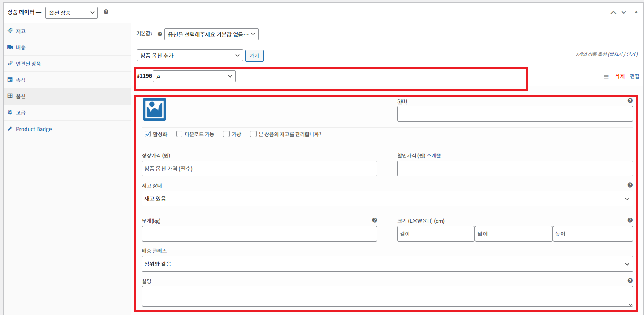The height and width of the screenshot is (315, 644).
Task: Click the help icon next to 기본값
Action: (160, 34)
